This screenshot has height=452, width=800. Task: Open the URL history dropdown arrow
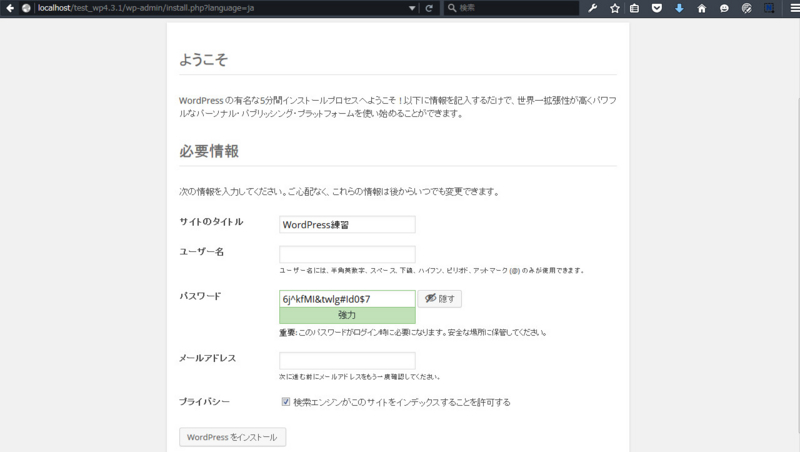click(412, 8)
